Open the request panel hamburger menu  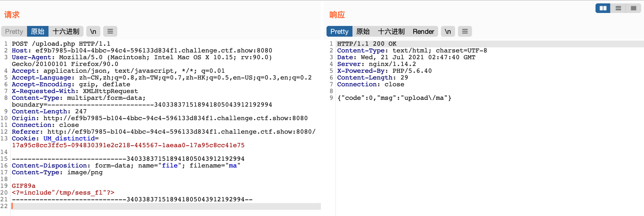(x=110, y=31)
